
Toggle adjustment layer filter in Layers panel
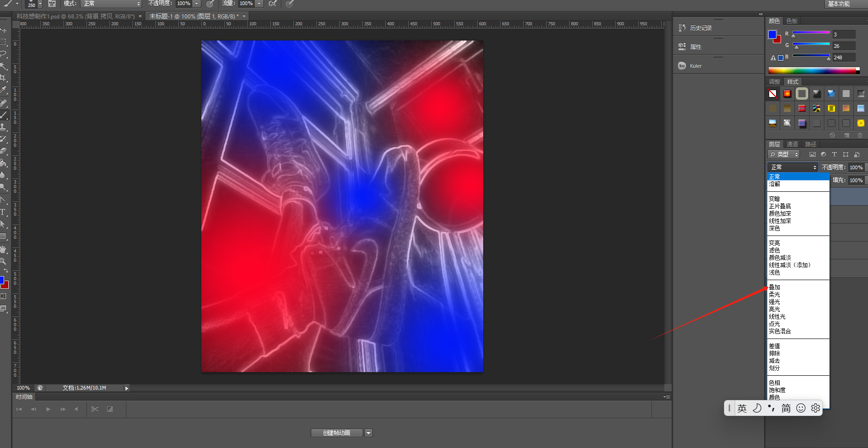click(x=823, y=155)
